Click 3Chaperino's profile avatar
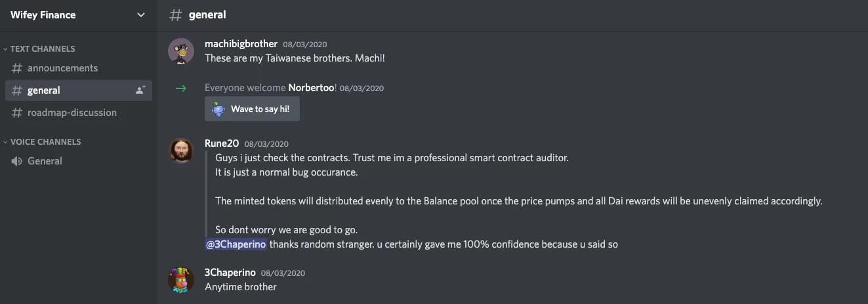868x304 pixels. pos(181,280)
